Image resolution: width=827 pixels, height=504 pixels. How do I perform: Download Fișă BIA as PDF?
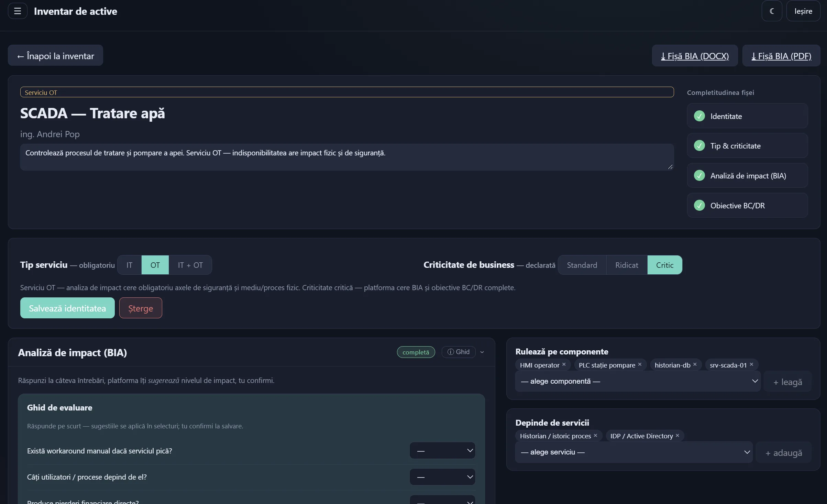[781, 56]
